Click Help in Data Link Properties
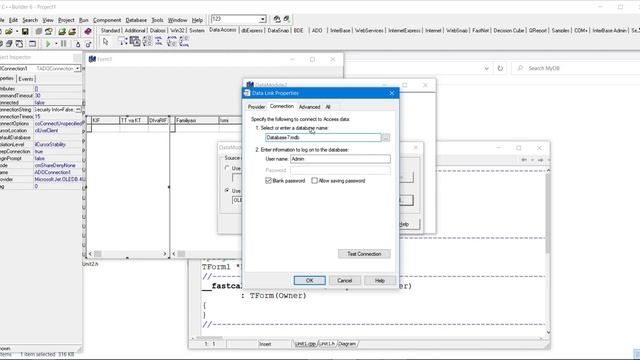This screenshot has height=360, width=640. pyautogui.click(x=380, y=280)
